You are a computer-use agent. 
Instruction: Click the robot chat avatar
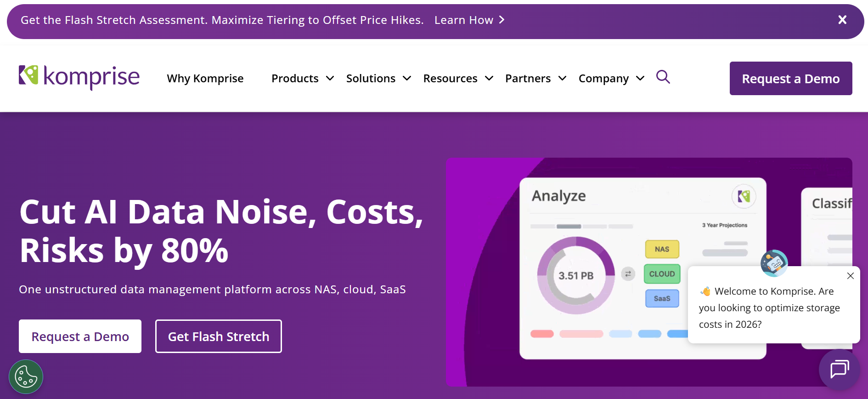(774, 263)
